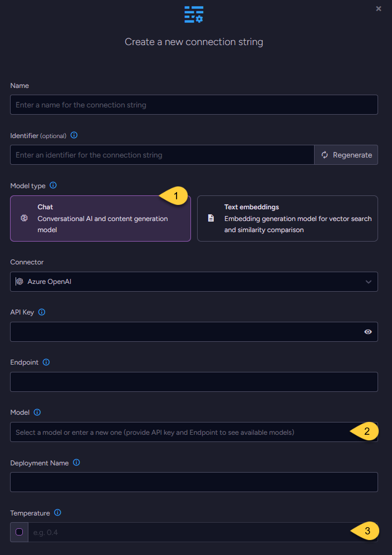Click the Model type info icon

[52, 185]
